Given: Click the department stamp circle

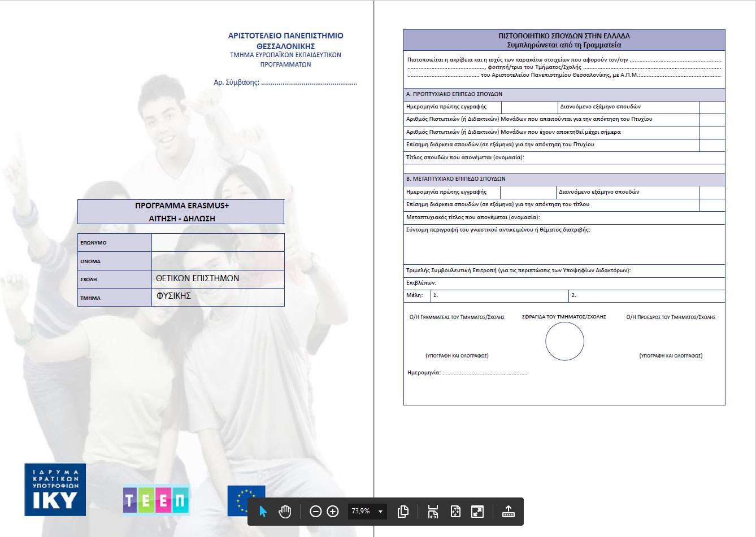Looking at the screenshot, I should (564, 341).
